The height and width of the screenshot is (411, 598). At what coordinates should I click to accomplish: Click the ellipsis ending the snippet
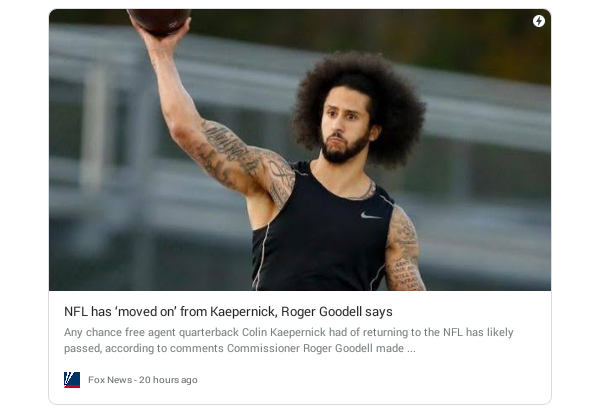point(411,348)
